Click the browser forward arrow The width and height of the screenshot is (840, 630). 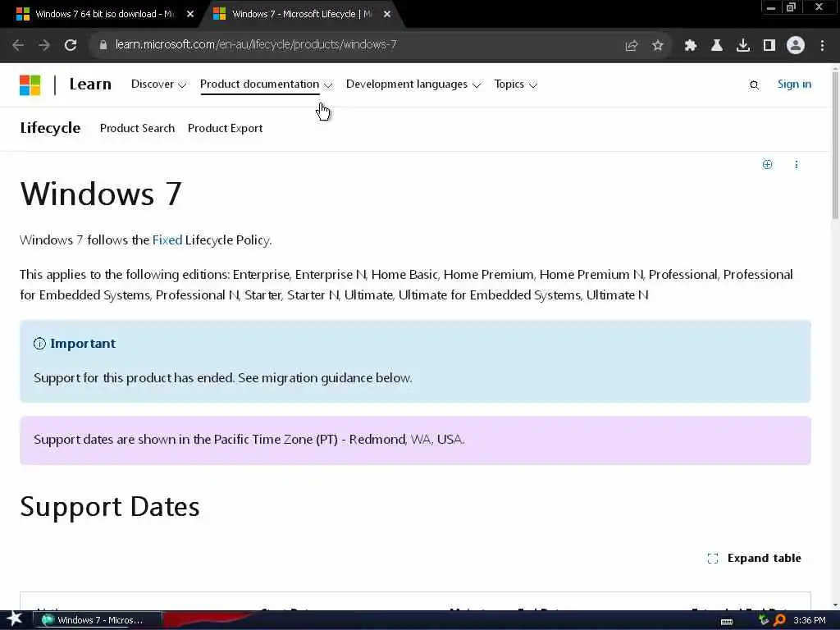click(x=44, y=45)
